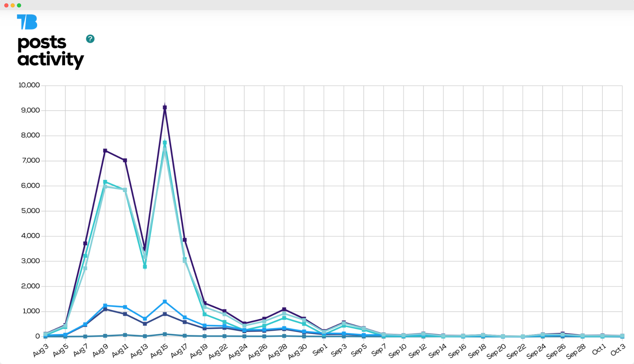
Task: Click the dark purple data point at Aug 9
Action: (x=105, y=150)
